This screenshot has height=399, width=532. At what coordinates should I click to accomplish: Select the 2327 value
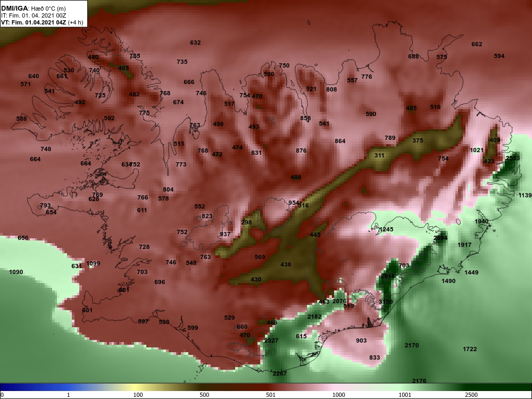pyautogui.click(x=271, y=340)
